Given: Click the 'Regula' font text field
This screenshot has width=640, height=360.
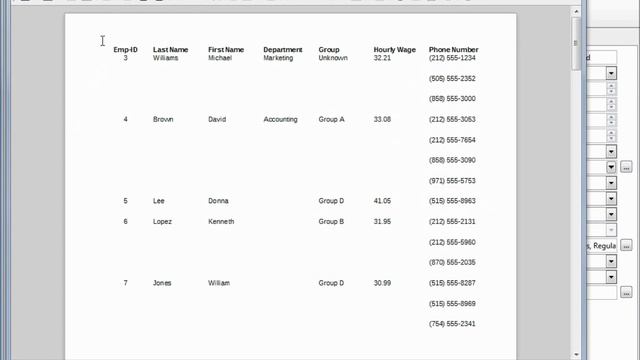Looking at the screenshot, I should pyautogui.click(x=601, y=246).
